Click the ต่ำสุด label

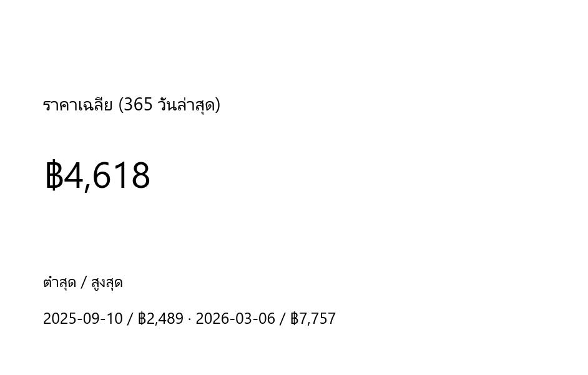click(59, 283)
